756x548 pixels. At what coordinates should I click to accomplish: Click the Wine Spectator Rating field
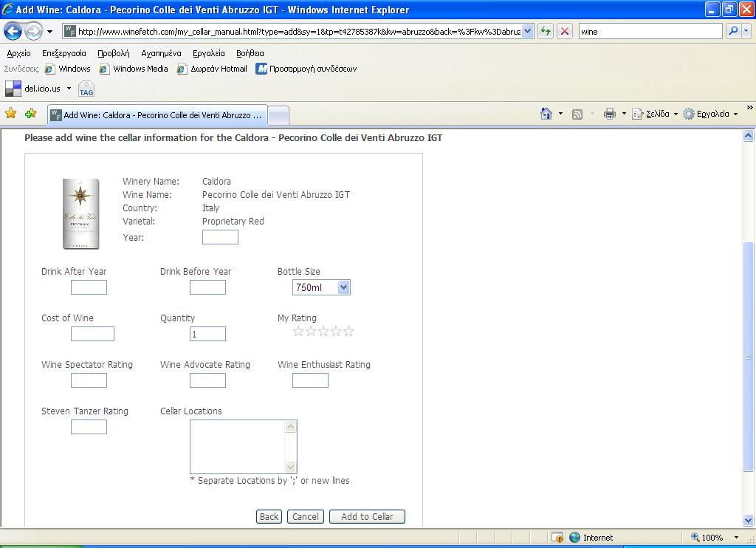(89, 380)
